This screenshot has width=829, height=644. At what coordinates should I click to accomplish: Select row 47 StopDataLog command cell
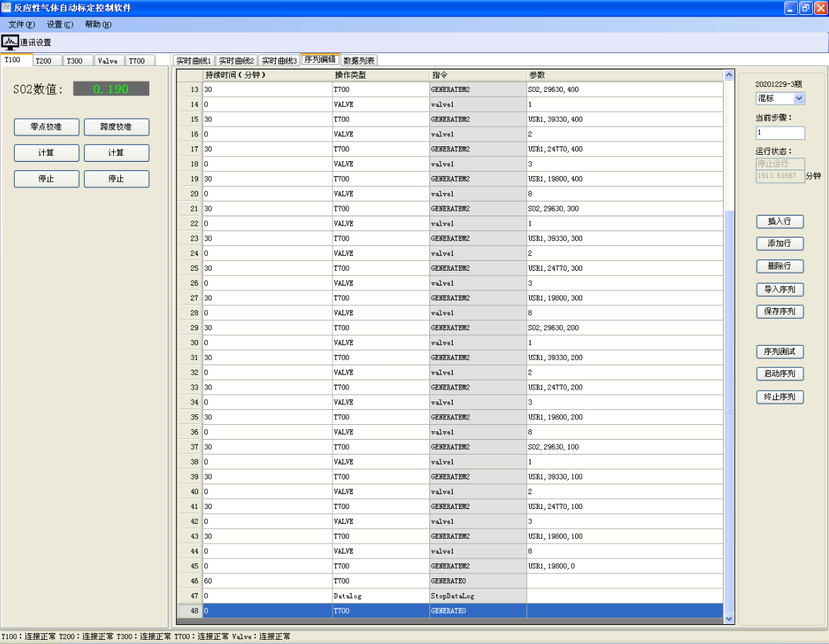[477, 596]
